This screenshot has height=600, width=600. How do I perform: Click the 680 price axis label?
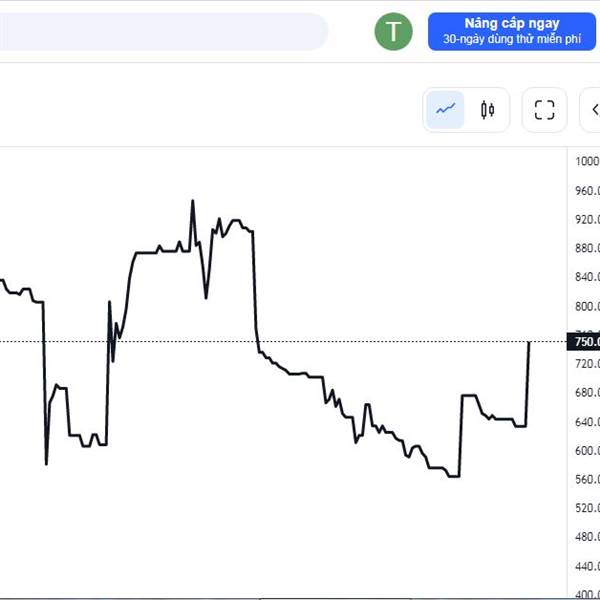(587, 393)
